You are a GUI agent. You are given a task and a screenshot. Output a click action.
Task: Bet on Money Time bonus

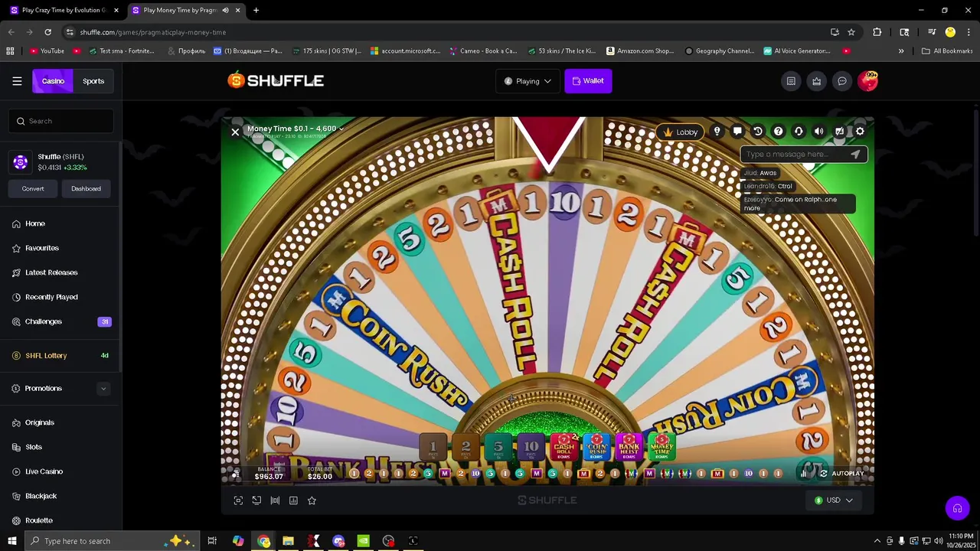[661, 448]
